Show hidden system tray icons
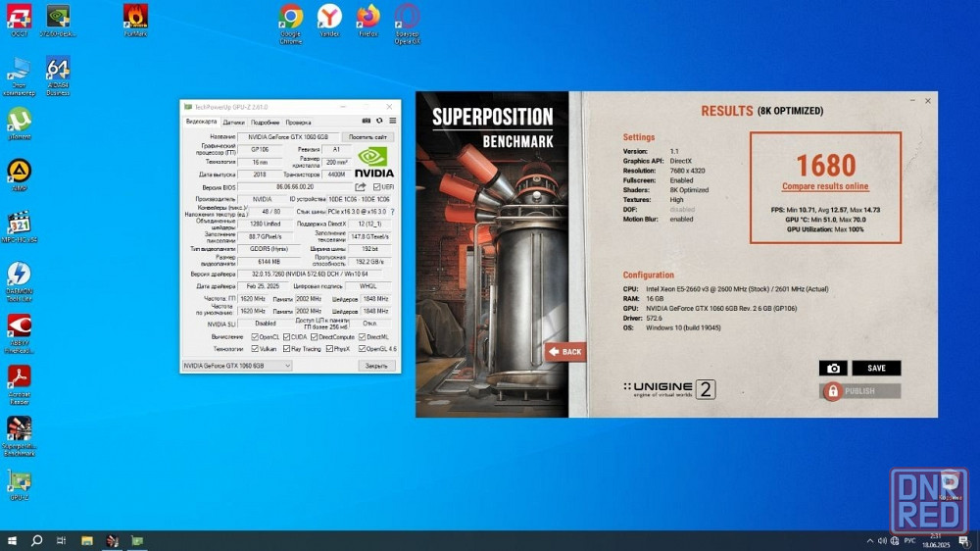 point(870,541)
